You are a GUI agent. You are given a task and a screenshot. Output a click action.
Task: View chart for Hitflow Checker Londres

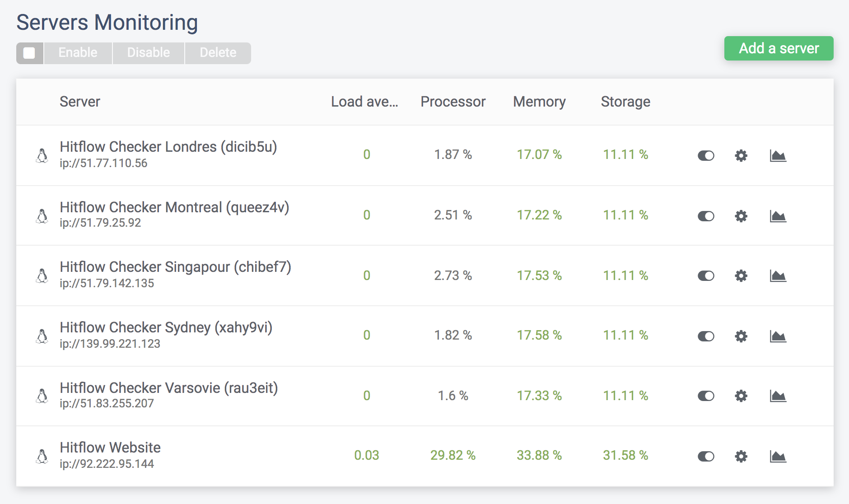point(778,156)
